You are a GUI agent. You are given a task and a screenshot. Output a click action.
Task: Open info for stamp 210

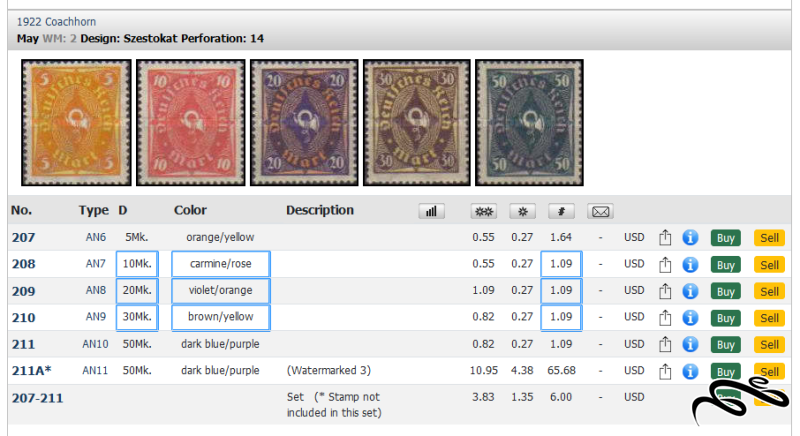pos(690,317)
